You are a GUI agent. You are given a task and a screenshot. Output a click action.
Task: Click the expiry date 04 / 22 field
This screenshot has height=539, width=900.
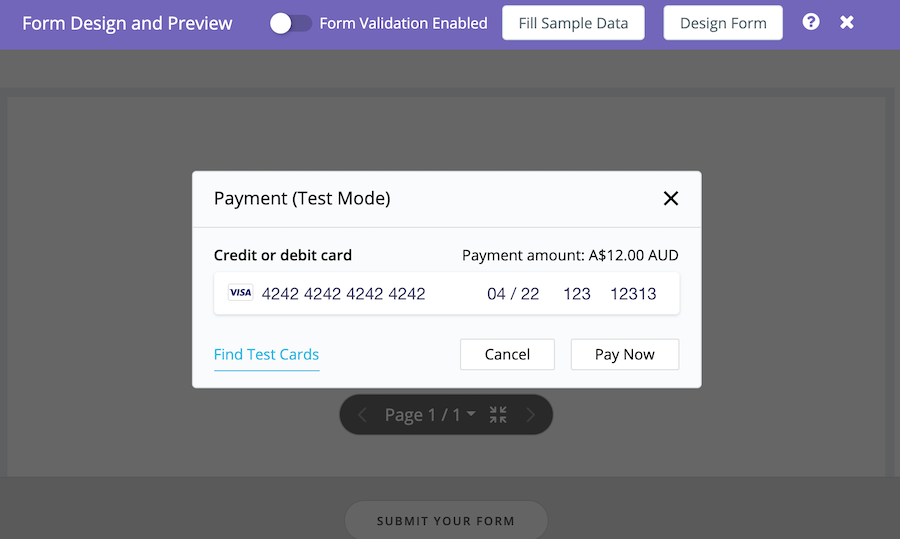[x=513, y=294]
